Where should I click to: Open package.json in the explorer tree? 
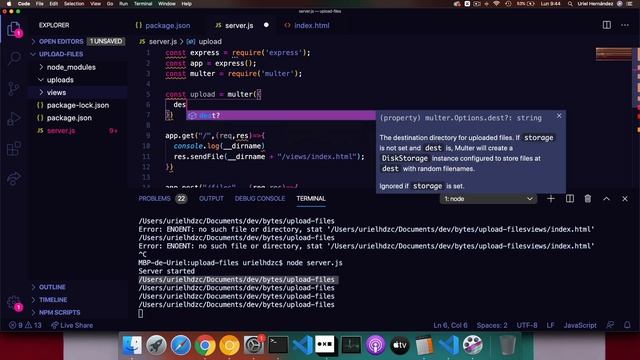click(69, 118)
